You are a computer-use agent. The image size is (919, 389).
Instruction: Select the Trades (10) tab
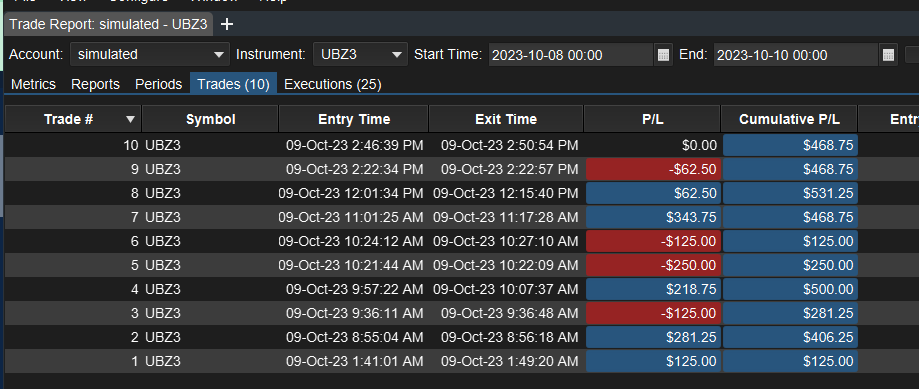[x=233, y=84]
